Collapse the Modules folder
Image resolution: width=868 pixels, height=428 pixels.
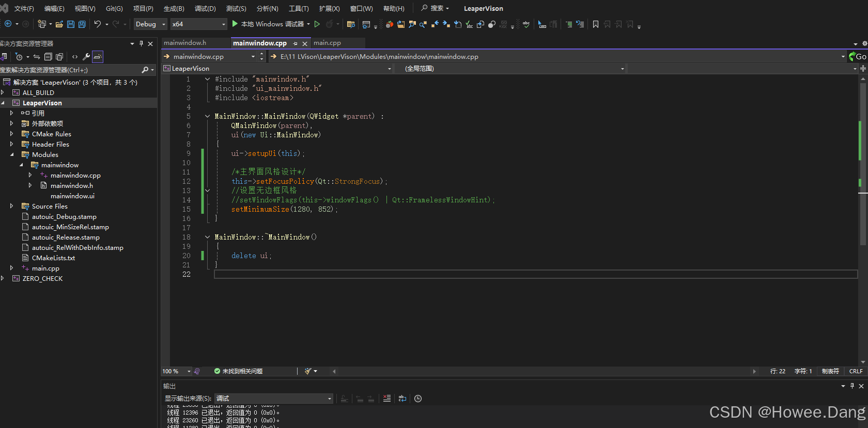click(12, 154)
